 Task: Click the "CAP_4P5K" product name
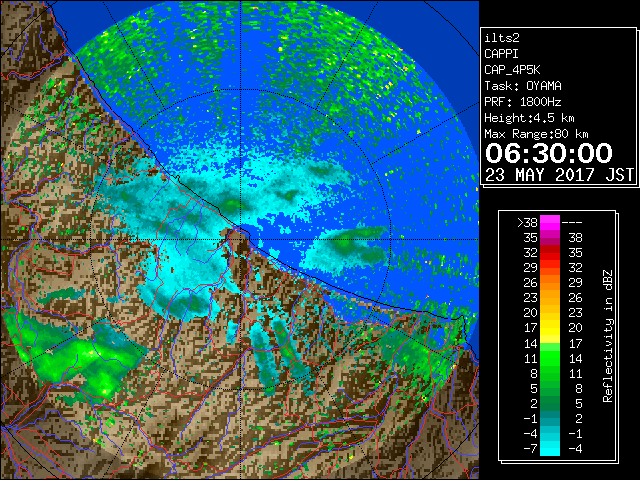pos(512,70)
